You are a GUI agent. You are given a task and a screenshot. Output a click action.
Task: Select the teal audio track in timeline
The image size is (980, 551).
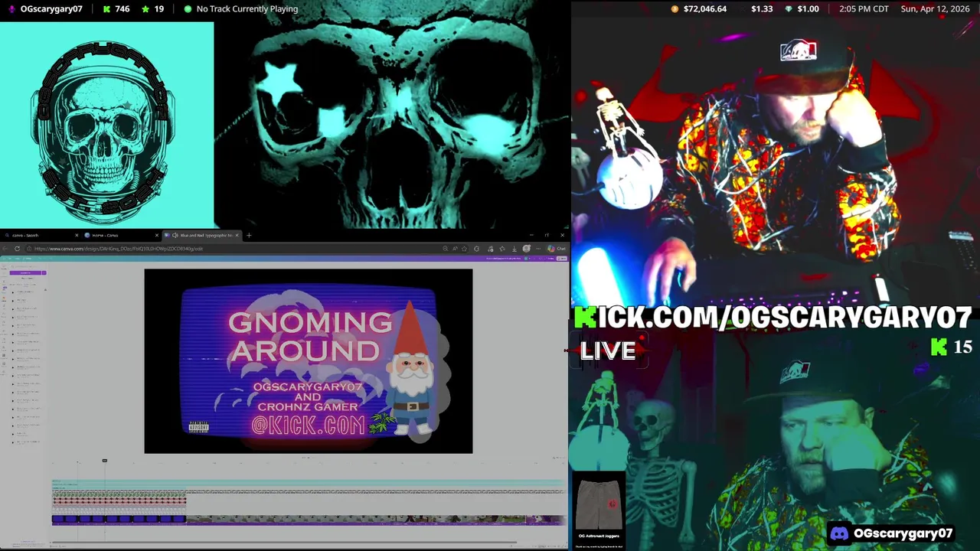point(309,483)
